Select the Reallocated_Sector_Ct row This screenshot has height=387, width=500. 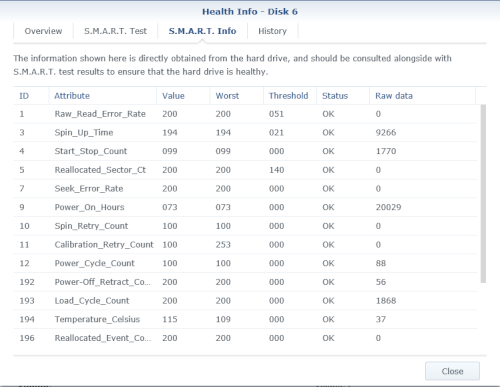point(245,170)
